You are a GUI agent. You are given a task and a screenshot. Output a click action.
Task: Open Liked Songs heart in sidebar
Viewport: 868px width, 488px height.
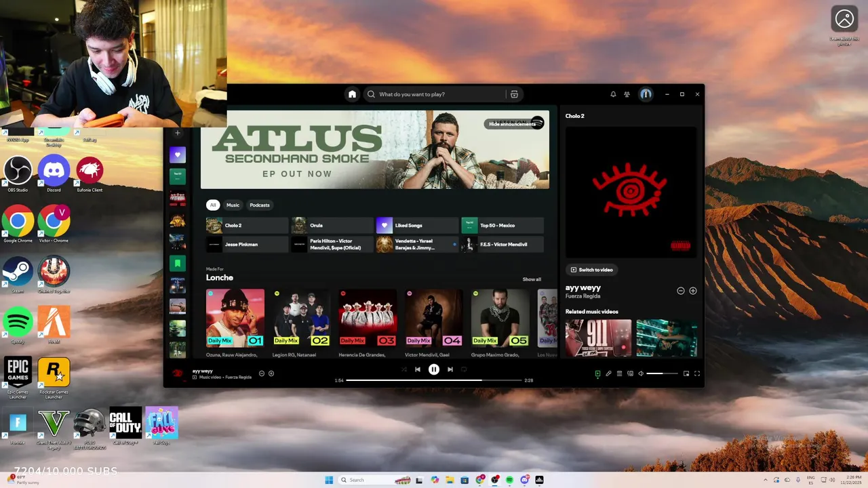[x=178, y=155]
